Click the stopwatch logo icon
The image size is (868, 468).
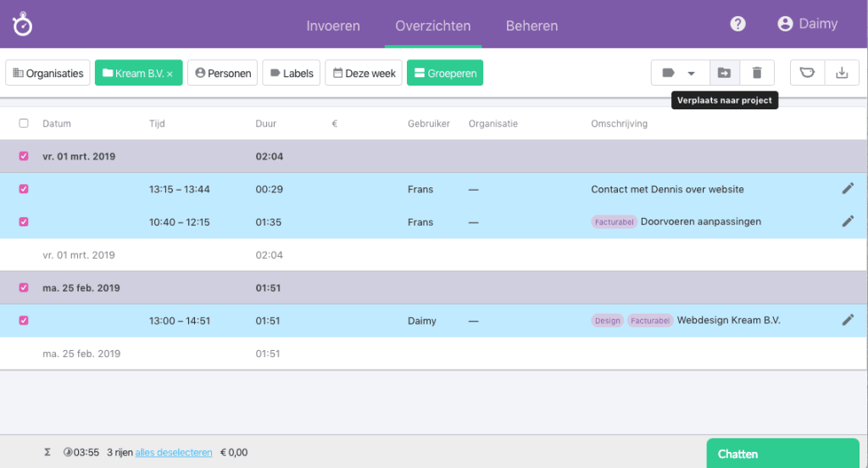(x=23, y=25)
